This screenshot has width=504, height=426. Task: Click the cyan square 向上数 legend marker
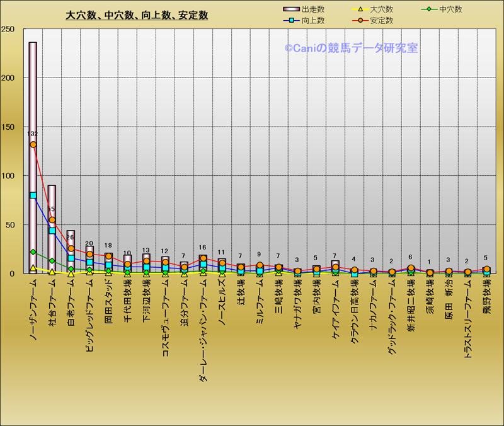(x=292, y=21)
